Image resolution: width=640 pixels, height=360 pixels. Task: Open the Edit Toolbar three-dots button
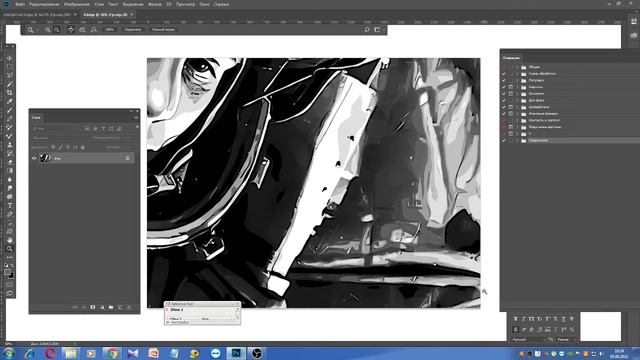pyautogui.click(x=10, y=257)
